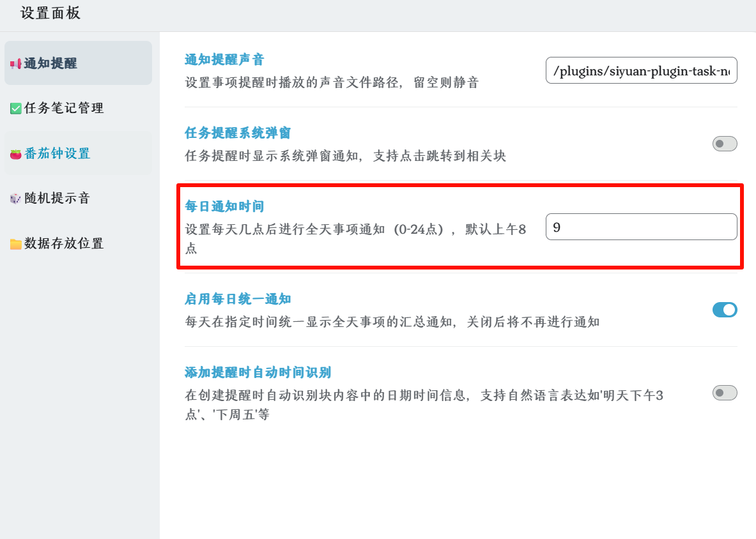Focus the 通知提醒声音 file path field

pyautogui.click(x=641, y=70)
